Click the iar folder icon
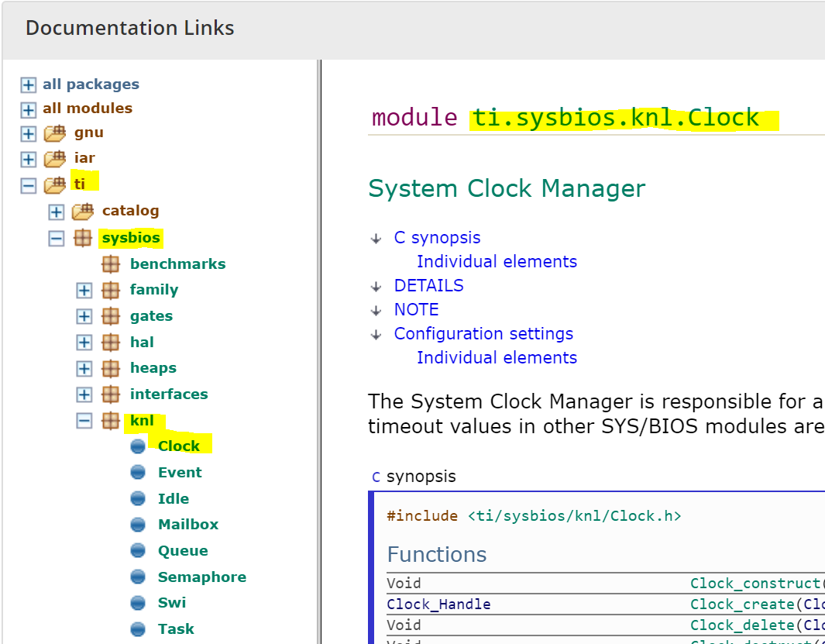Screen dimensions: 825x644 click(x=55, y=159)
